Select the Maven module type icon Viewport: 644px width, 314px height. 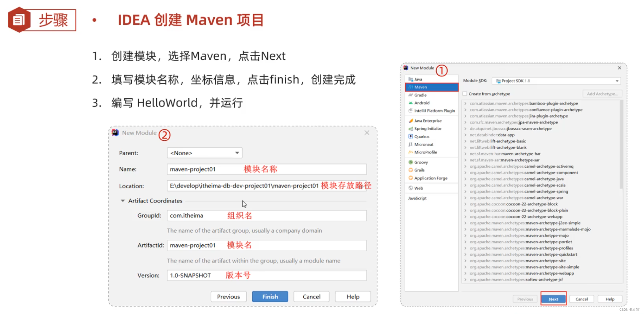411,87
